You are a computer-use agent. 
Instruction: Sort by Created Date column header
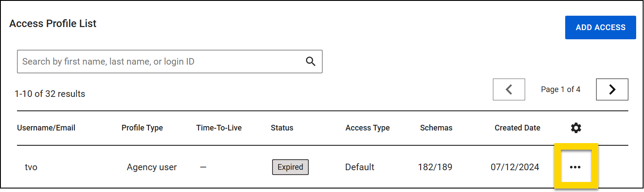pos(517,128)
